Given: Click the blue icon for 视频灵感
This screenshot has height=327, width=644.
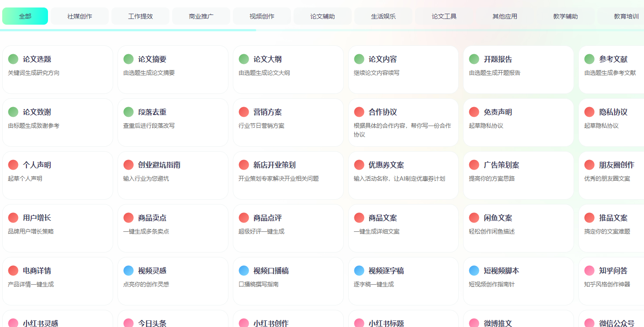Looking at the screenshot, I should coord(129,271).
